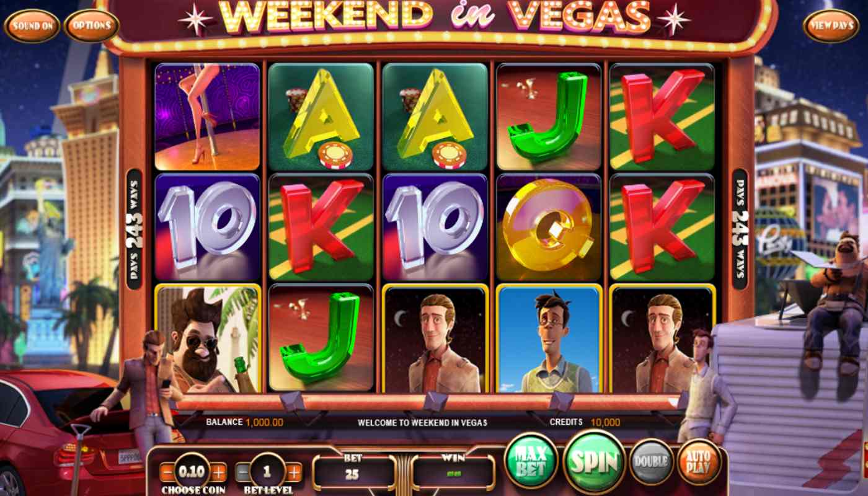This screenshot has width=868, height=496.
Task: Start AUTO PLAY mode
Action: point(698,461)
